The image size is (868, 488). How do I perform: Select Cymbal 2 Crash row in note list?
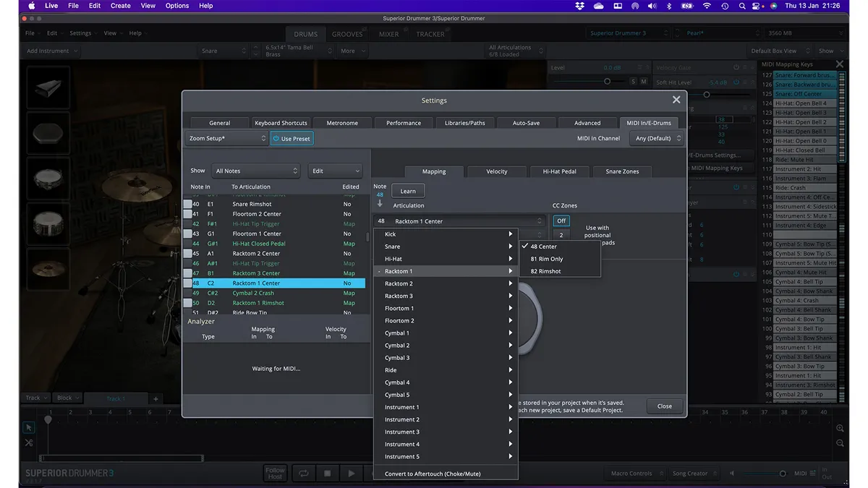pos(275,294)
